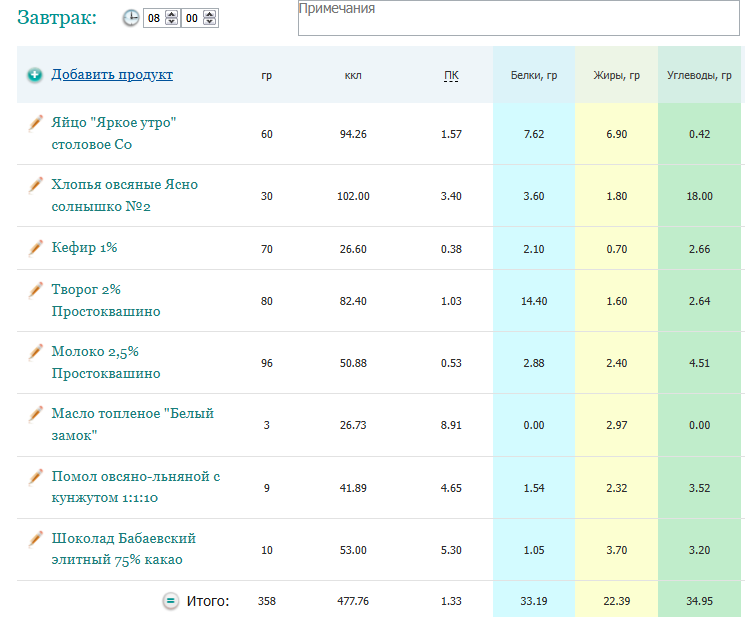
Task: Open the 'Добавить продукт' link
Action: click(112, 75)
